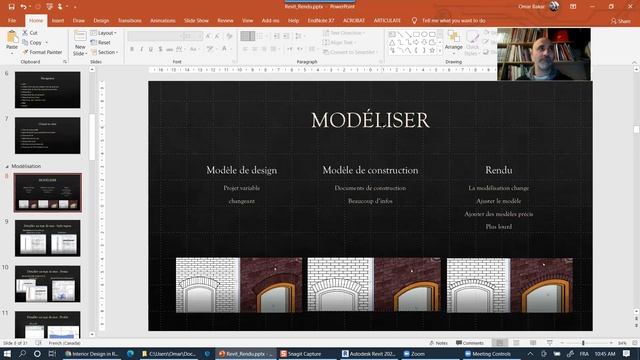
Task: Select slide 9 thumbnail
Action: pos(48,238)
